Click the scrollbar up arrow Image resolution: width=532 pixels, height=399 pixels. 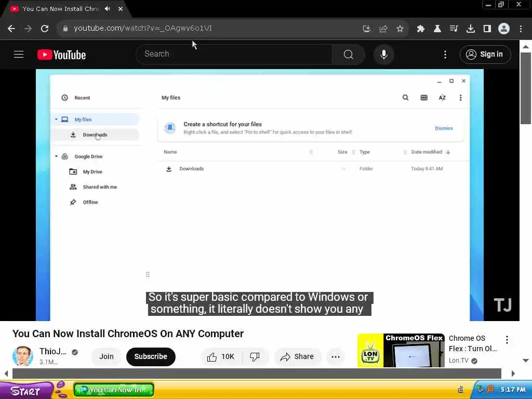pyautogui.click(x=526, y=46)
